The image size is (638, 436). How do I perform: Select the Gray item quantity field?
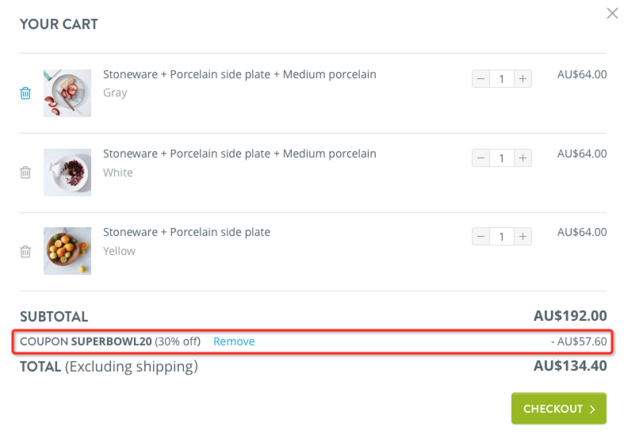pos(502,79)
